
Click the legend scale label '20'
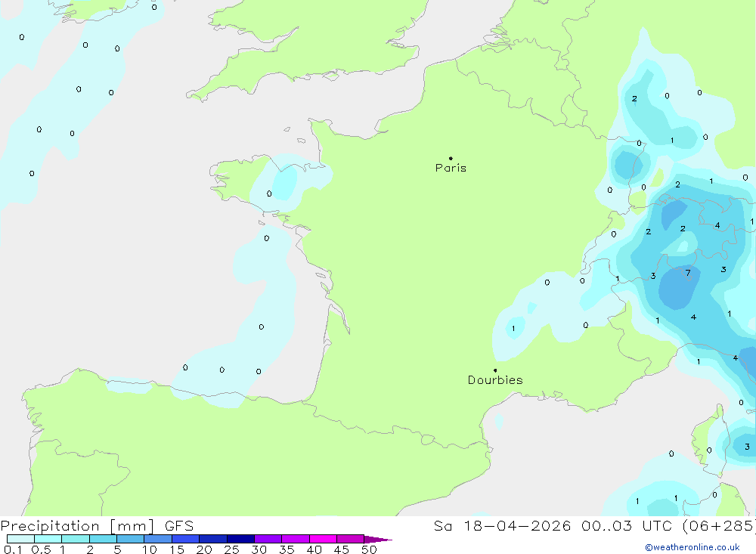pos(204,549)
